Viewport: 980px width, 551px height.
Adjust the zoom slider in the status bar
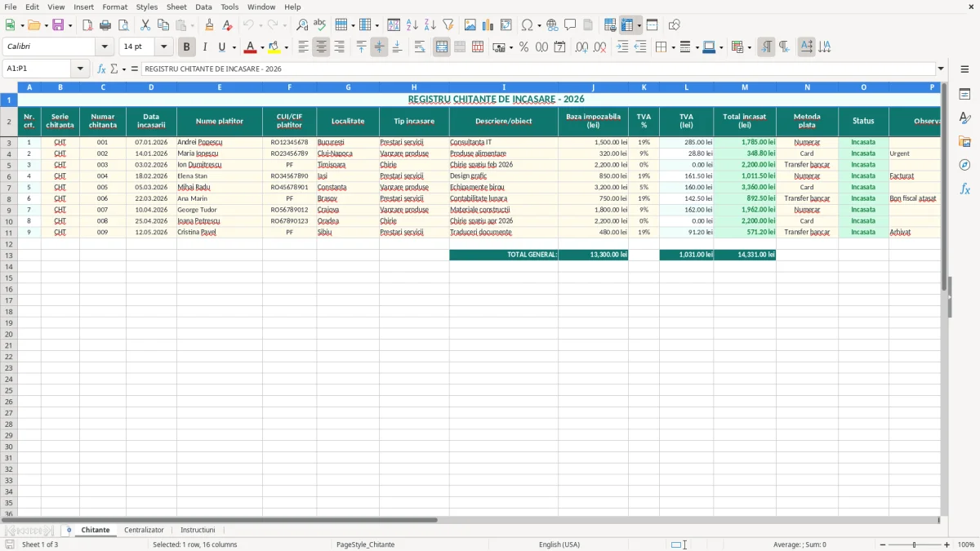point(915,544)
